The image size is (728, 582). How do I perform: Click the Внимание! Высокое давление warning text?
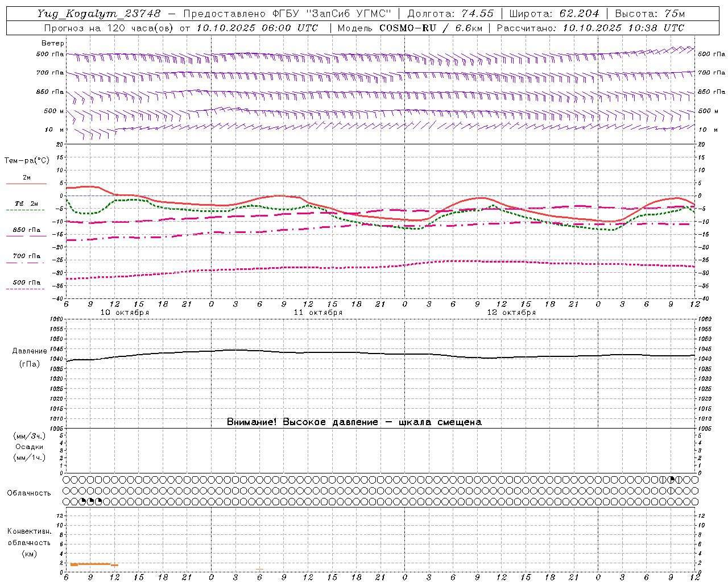(354, 422)
